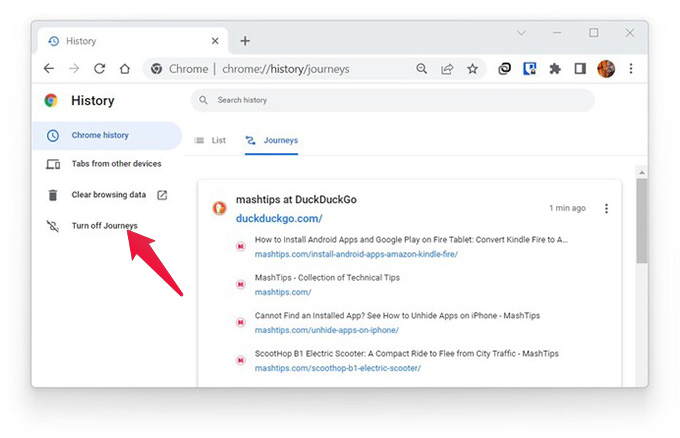Open duckduckgo.com/ link
Screen dimensions: 680x438
point(279,219)
